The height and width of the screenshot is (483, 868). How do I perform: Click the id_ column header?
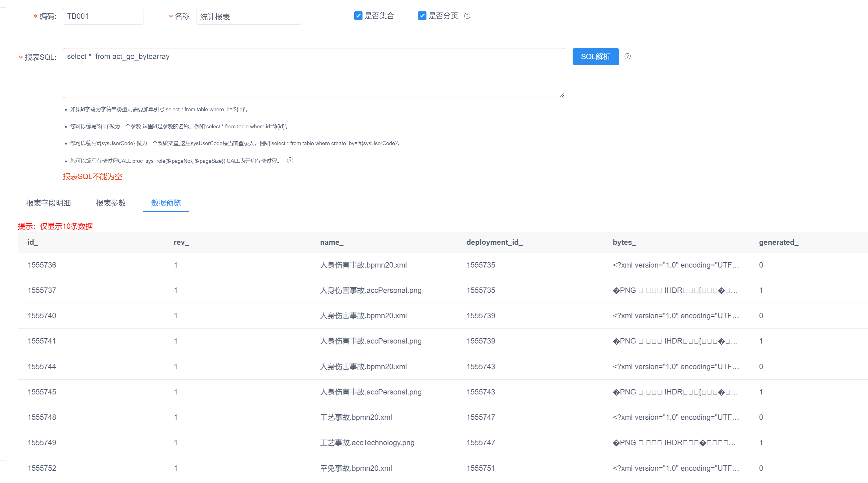(33, 242)
